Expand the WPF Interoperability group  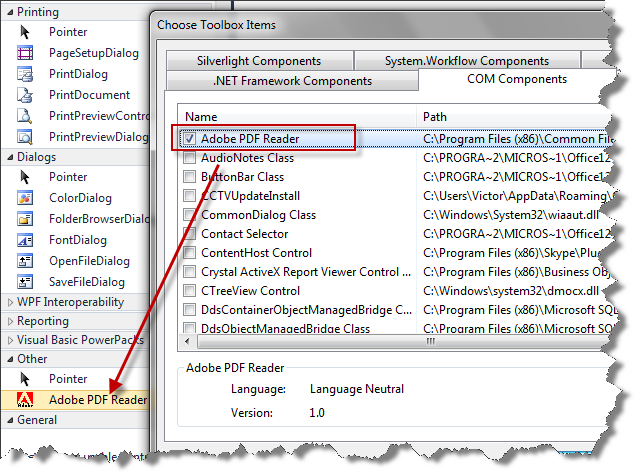10,302
